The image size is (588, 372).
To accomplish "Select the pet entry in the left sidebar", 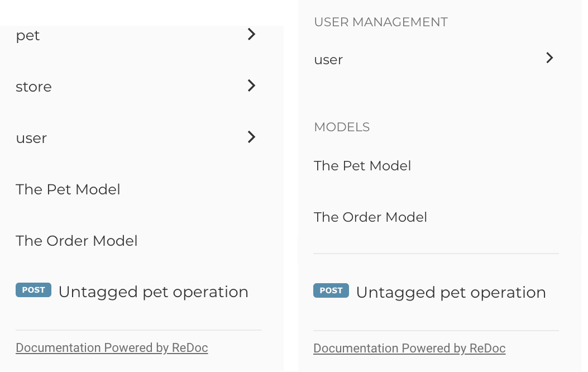I will [28, 35].
